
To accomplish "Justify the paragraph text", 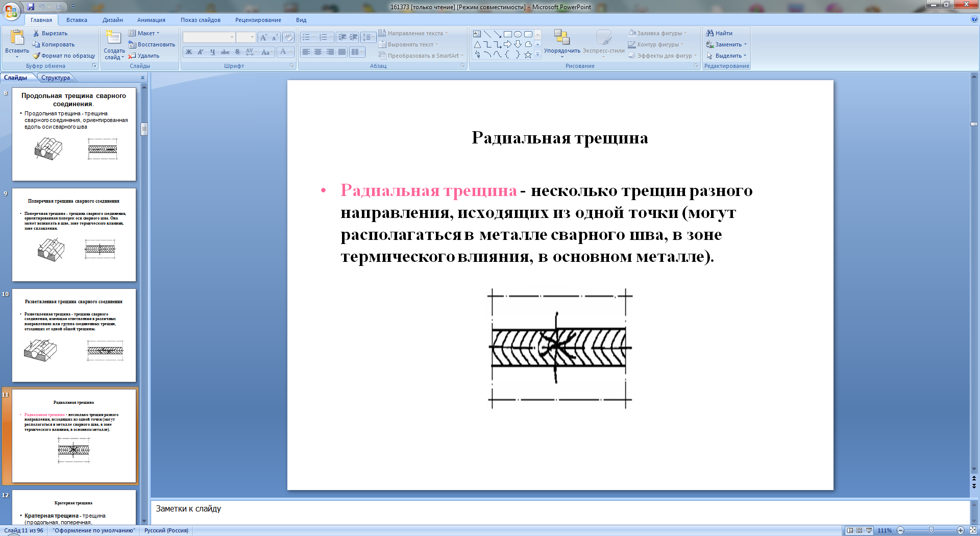I will [342, 52].
